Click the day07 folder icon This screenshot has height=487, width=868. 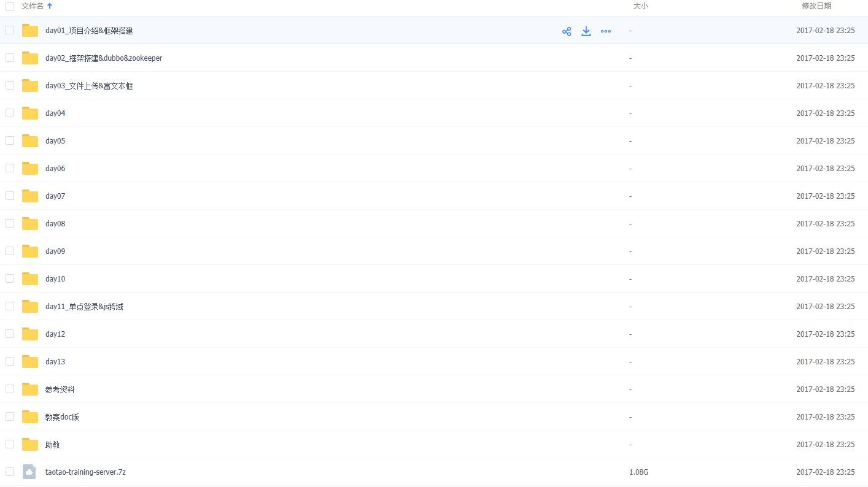pos(30,196)
